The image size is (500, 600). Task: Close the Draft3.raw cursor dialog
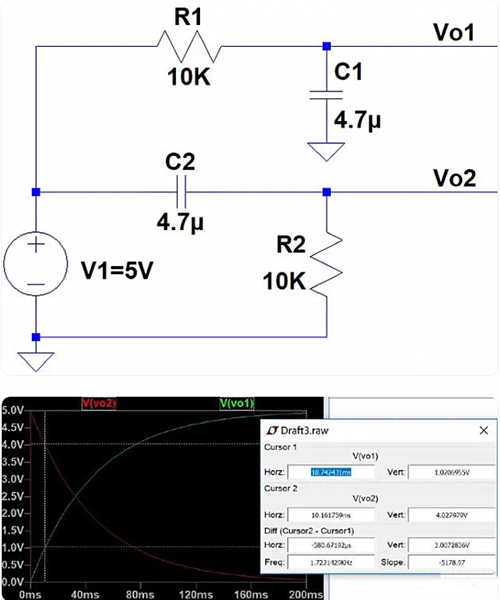click(x=484, y=430)
